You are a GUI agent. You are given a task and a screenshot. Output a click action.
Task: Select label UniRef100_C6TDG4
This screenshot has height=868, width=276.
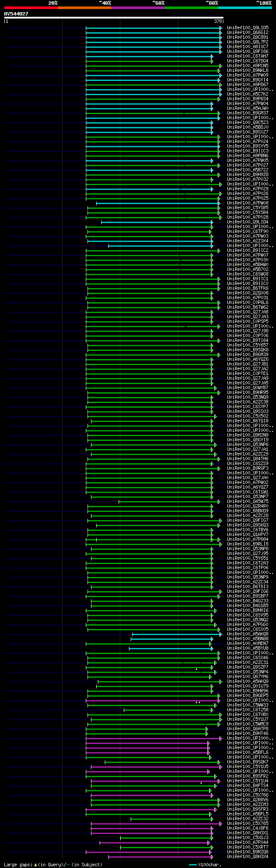click(x=248, y=61)
